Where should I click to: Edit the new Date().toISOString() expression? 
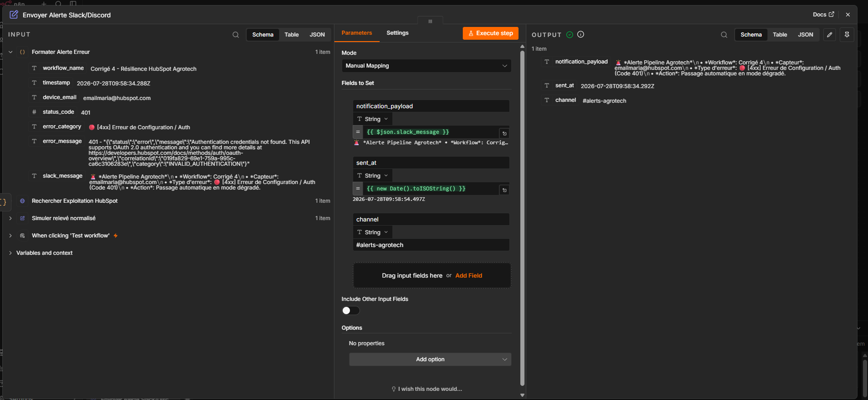pos(431,189)
